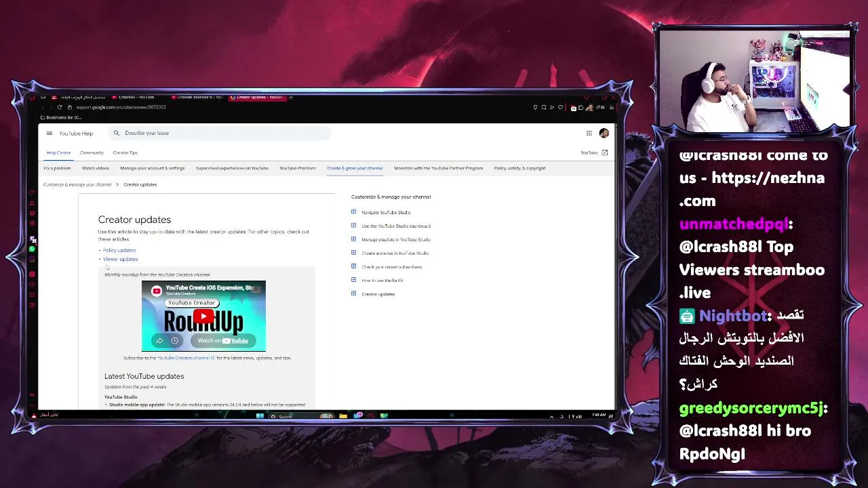Screen dimensions: 868x488
Task: Open Monetize with the YouTube Partner Program
Action: click(x=439, y=168)
